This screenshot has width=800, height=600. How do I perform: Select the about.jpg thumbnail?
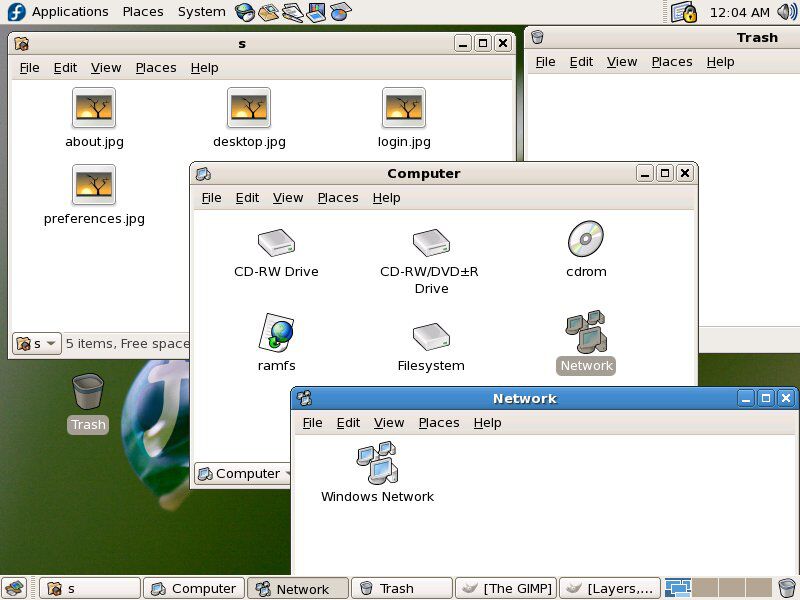pos(94,108)
